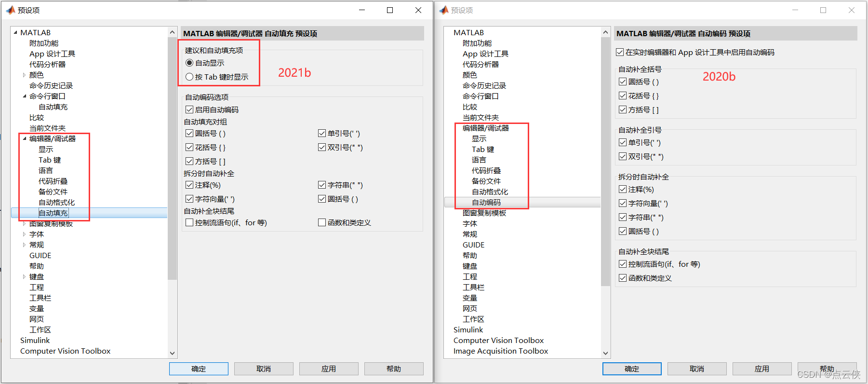The width and height of the screenshot is (868, 384).
Task: Toggle 字符向量 checkbox in left window
Action: click(x=189, y=199)
